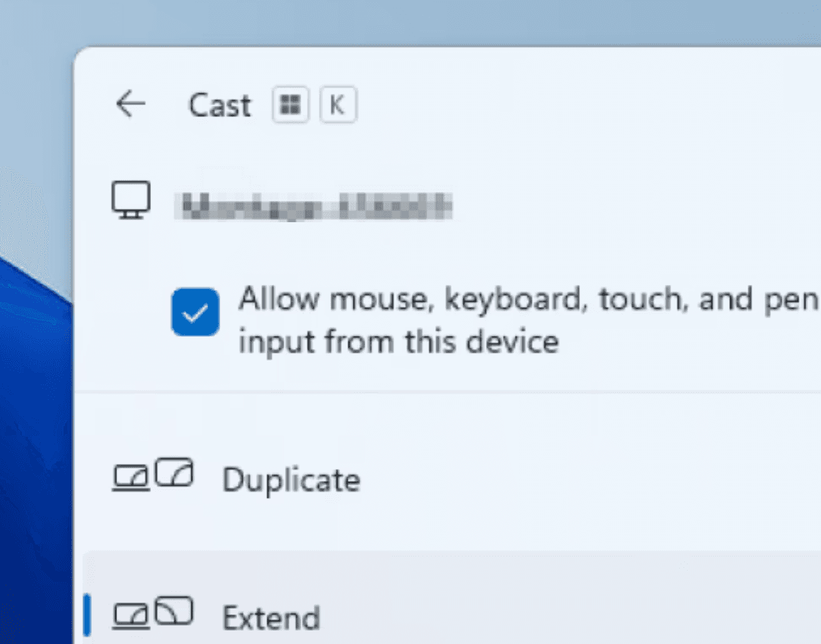
Task: Select the Extend projection mode label
Action: (272, 618)
